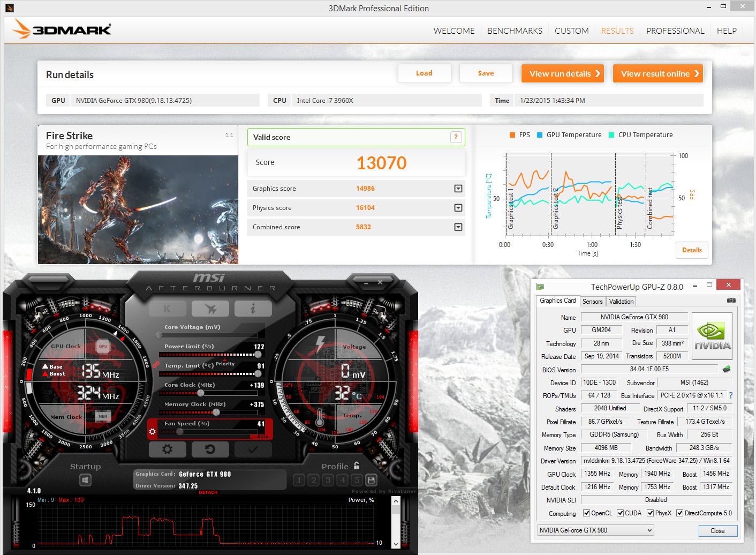Click the GPU-Z title bar app icon

540,287
